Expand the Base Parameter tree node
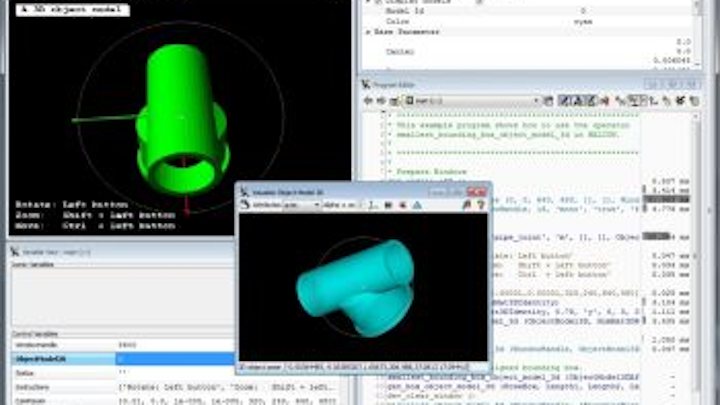Screen dimensions: 720x405 coord(368,32)
